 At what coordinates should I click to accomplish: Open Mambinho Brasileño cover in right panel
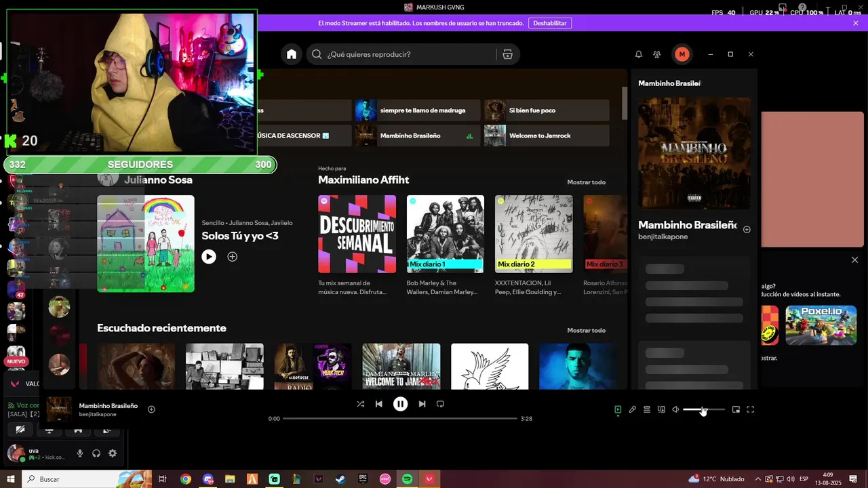click(694, 154)
